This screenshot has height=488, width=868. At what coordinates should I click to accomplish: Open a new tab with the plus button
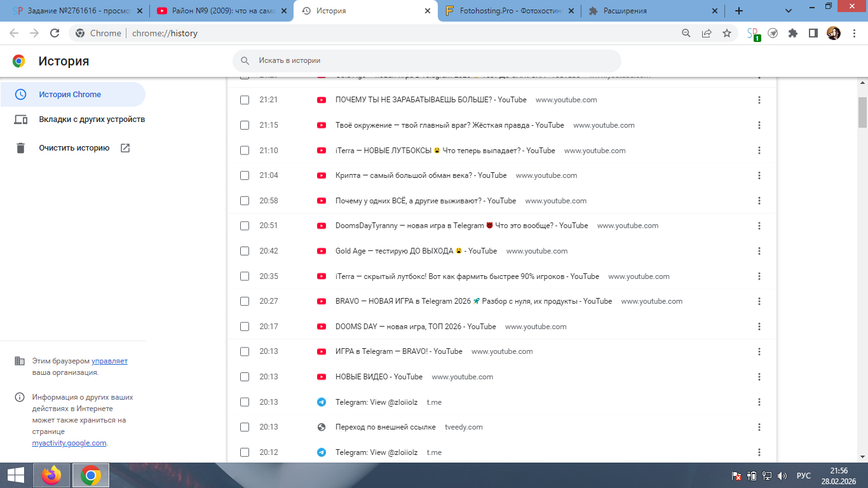pos(739,11)
